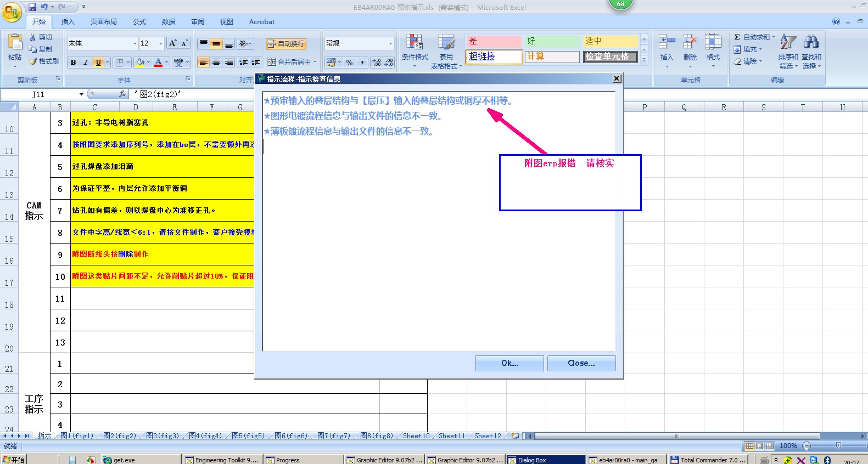Click Delete cells (删除) icon
Screen dimensions: 868x464
(x=690, y=42)
